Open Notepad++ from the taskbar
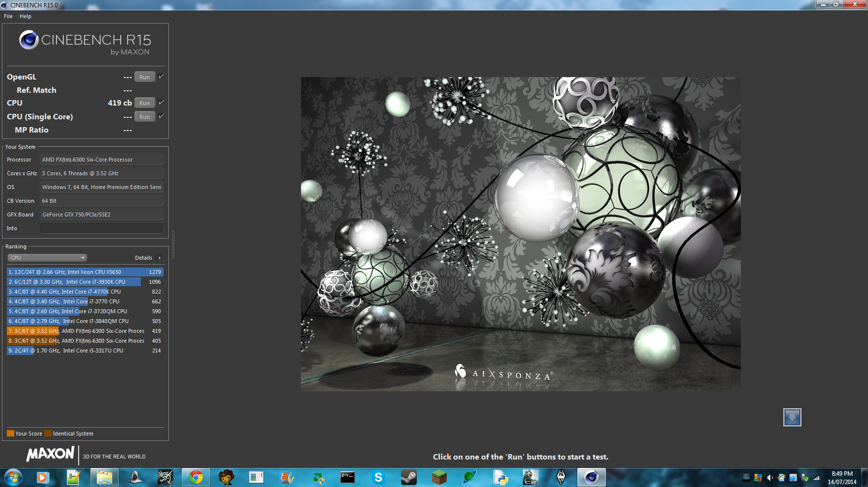868x487 pixels. 74,477
